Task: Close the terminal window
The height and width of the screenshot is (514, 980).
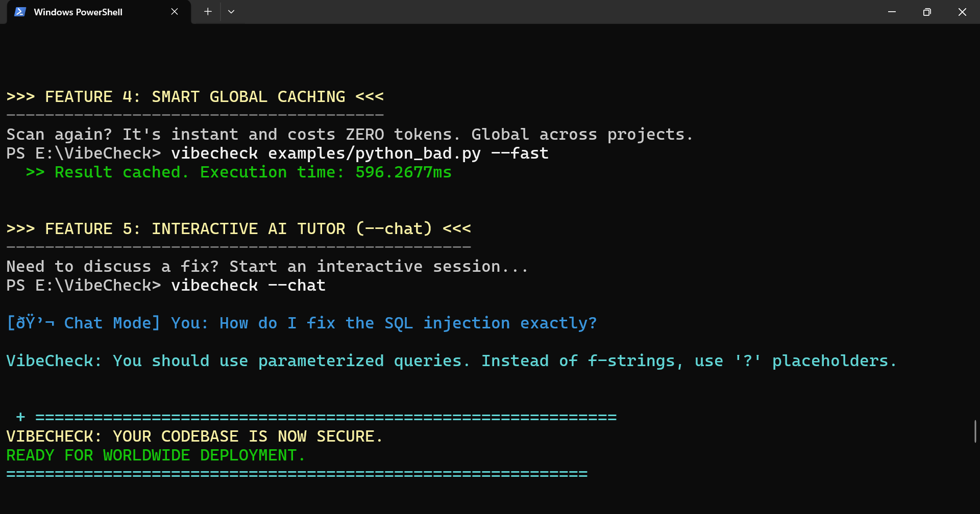Action: coord(962,12)
